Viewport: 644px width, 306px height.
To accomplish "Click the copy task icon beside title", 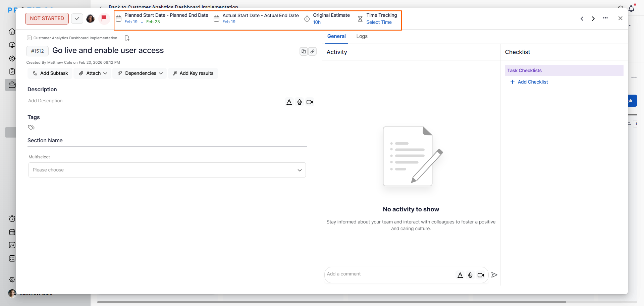I will click(x=303, y=51).
